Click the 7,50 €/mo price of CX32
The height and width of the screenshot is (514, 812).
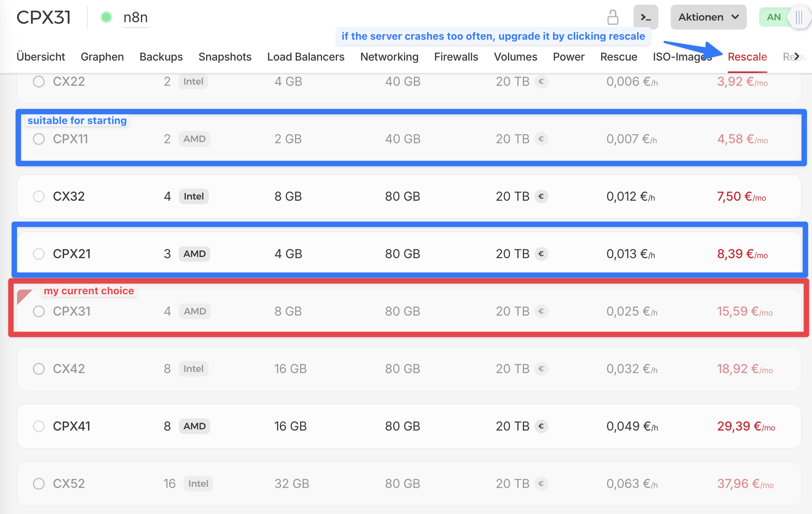[741, 196]
